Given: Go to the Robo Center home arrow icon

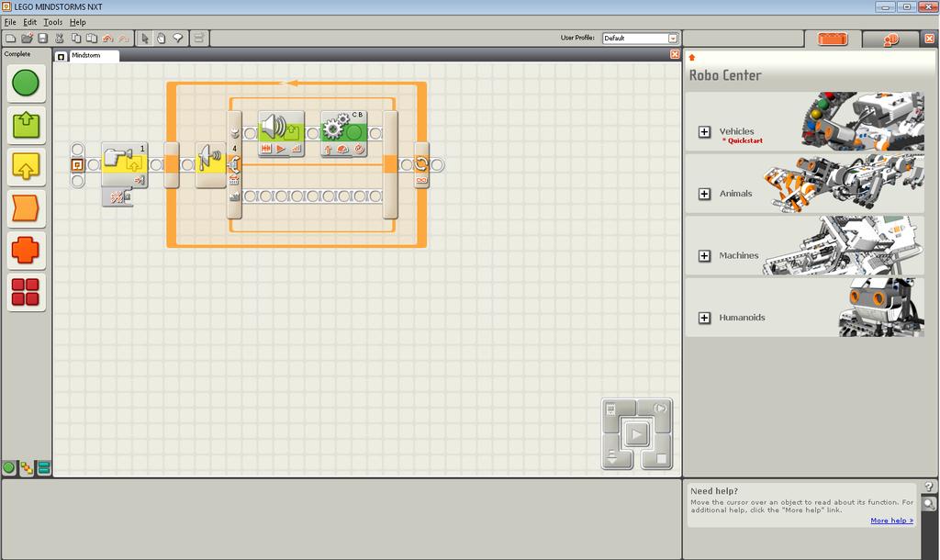Looking at the screenshot, I should coord(692,58).
